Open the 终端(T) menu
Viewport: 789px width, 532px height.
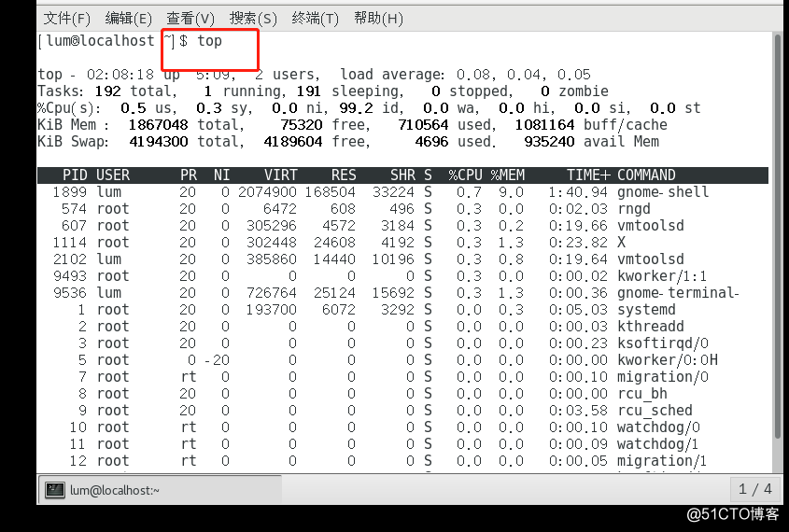coord(315,19)
